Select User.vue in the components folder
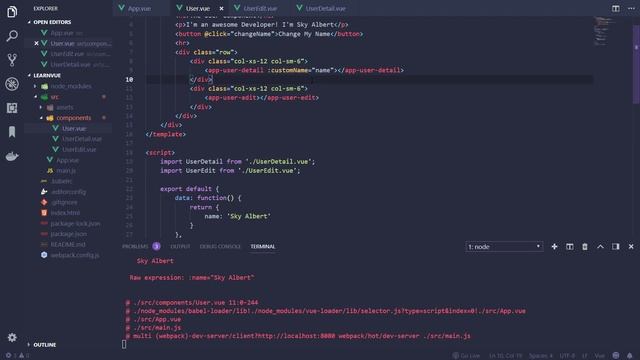640x360 pixels. [x=68, y=129]
